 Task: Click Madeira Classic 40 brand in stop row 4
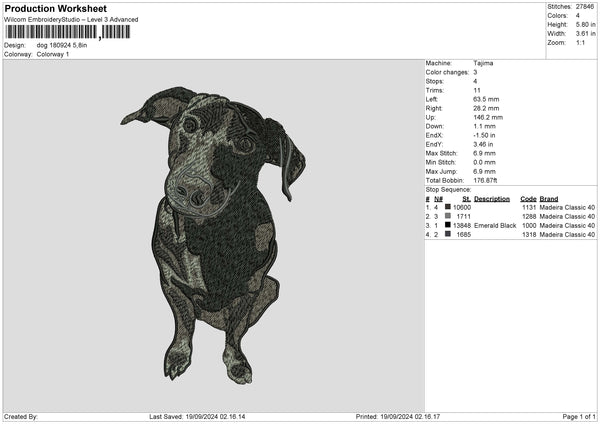click(x=567, y=235)
